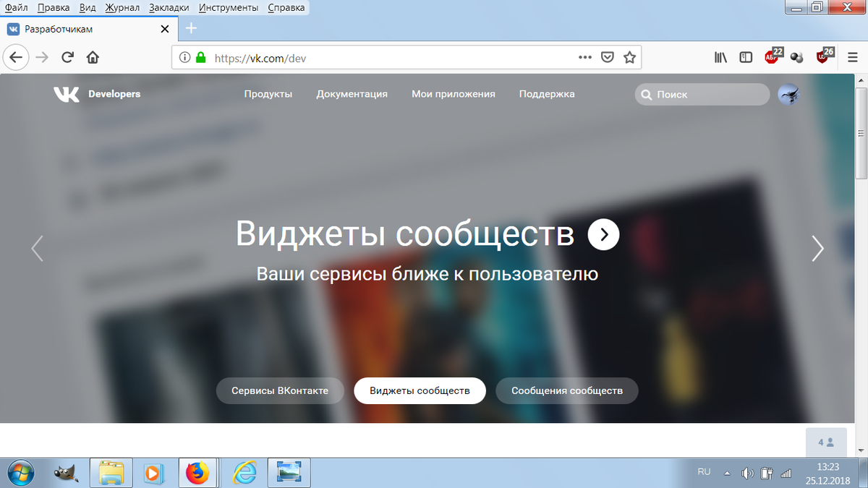Open media player from taskbar

(x=153, y=473)
